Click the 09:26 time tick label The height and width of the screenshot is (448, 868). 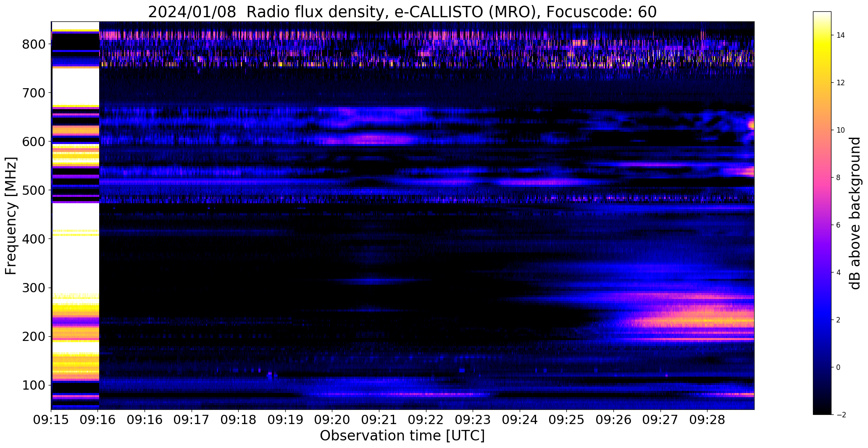click(613, 419)
